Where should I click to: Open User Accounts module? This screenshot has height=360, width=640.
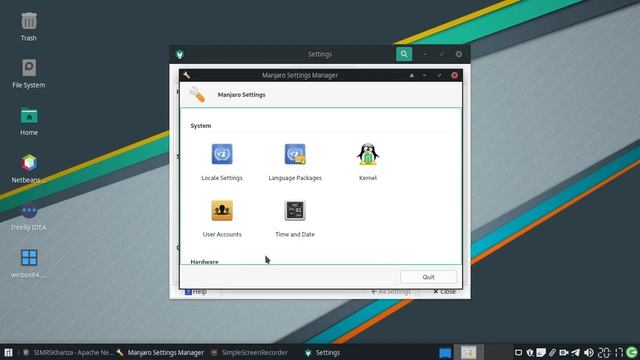pos(222,218)
